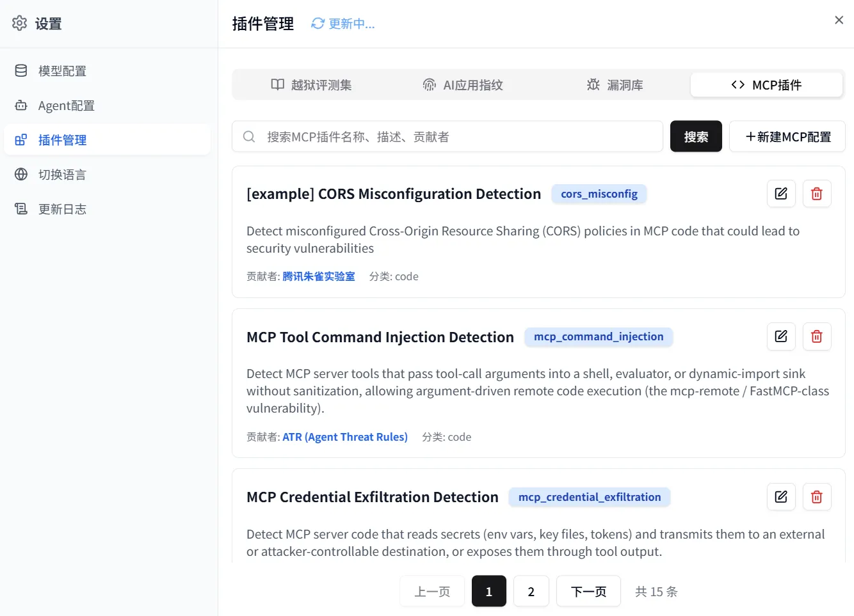Click the 插件管理 page heading
Viewport: 854px width, 616px height.
pyautogui.click(x=263, y=24)
